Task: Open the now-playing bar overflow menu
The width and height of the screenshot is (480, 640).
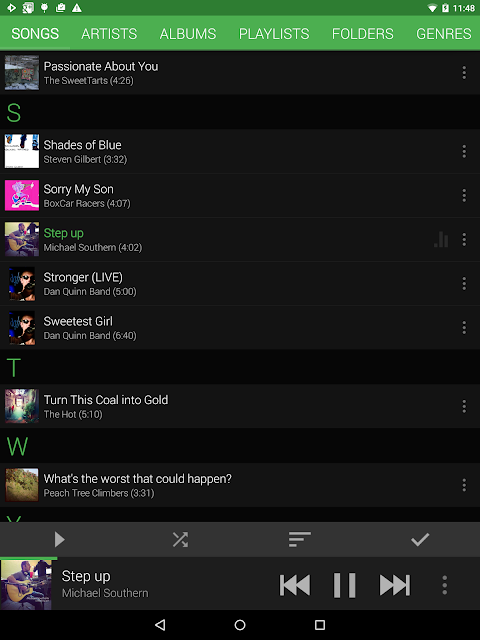Action: (x=444, y=585)
